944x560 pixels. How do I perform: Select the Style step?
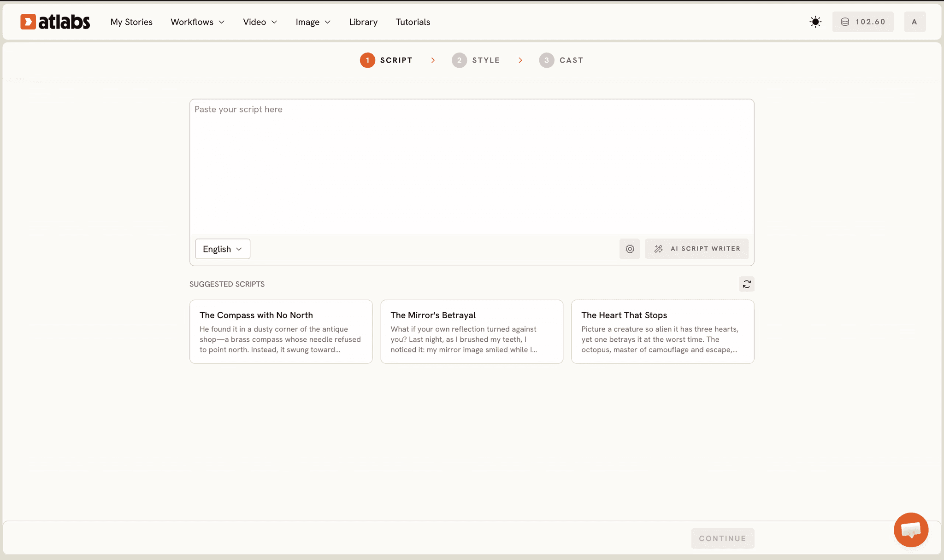[x=476, y=60]
